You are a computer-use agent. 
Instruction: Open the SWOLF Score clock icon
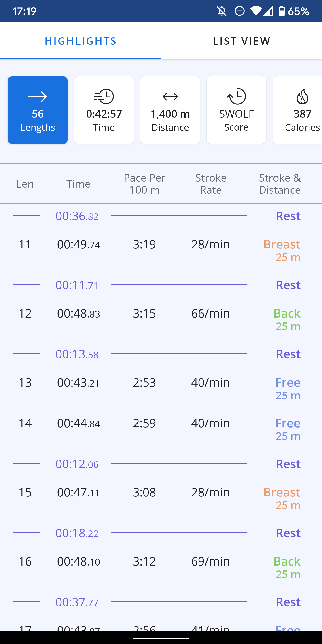click(236, 96)
